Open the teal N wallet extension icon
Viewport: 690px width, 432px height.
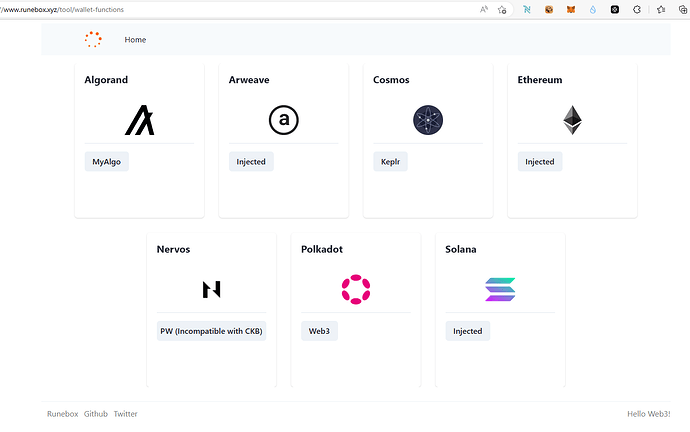pyautogui.click(x=527, y=9)
